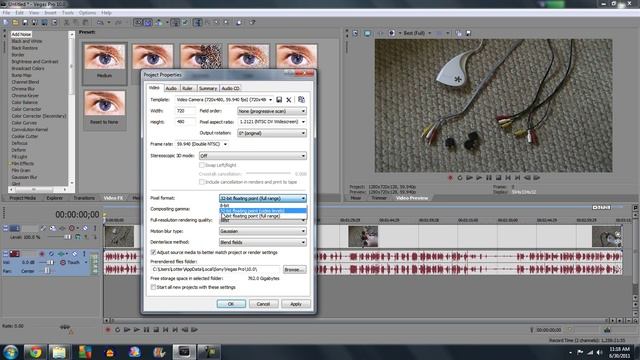Click the Browse button for prerendered files
This screenshot has width=640, height=360.
[294, 269]
